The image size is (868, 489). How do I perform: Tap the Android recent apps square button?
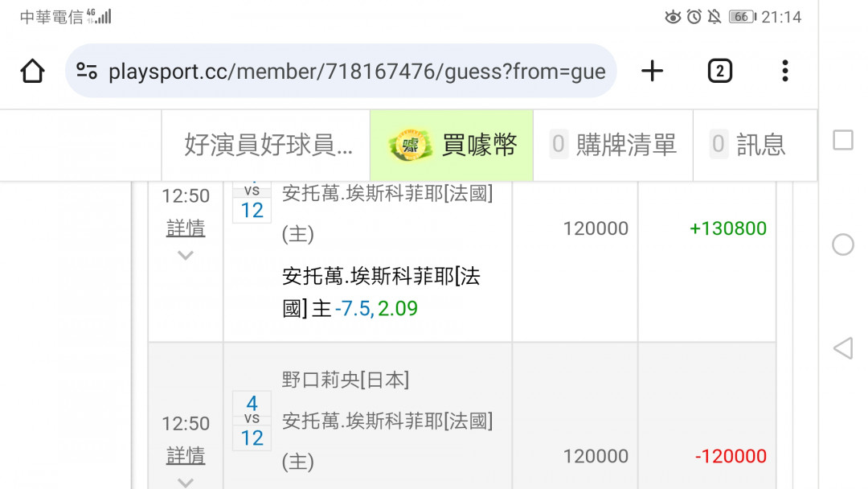click(x=843, y=140)
